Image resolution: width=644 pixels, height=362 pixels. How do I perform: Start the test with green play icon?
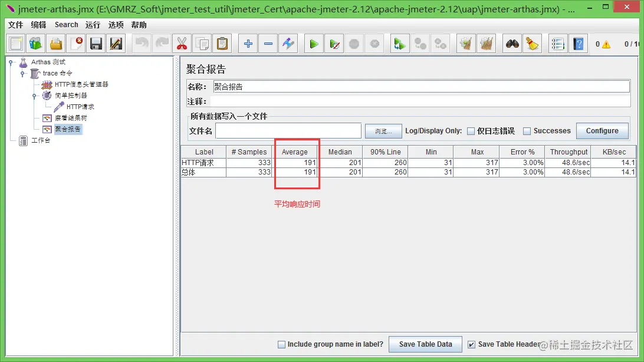pyautogui.click(x=314, y=44)
